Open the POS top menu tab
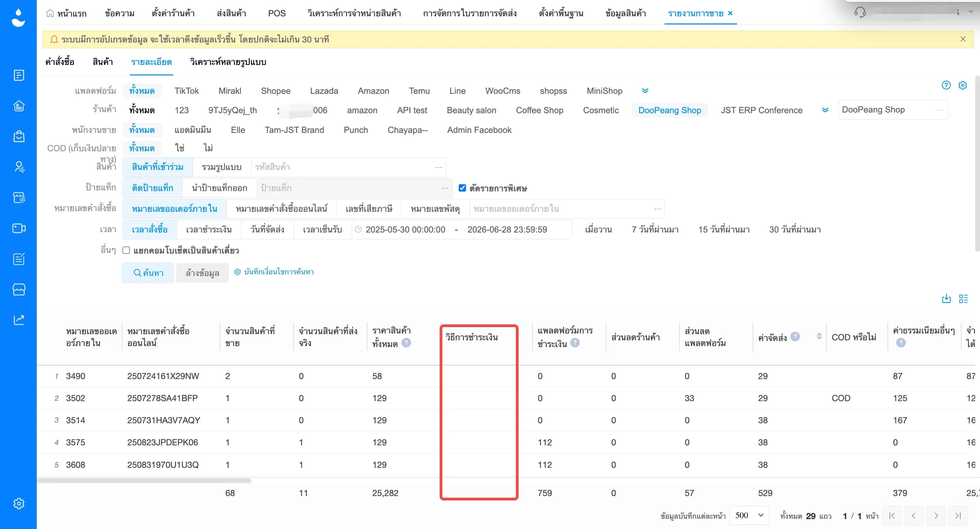 click(x=277, y=13)
